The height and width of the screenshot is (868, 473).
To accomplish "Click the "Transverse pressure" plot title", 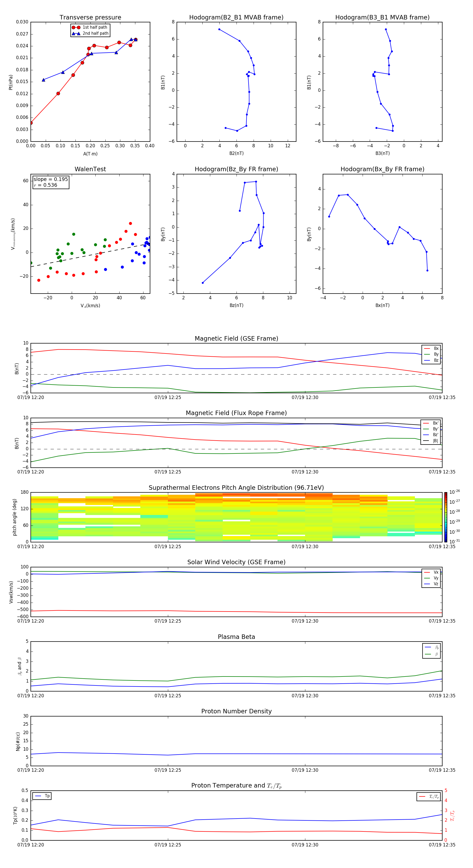I will click(x=90, y=18).
